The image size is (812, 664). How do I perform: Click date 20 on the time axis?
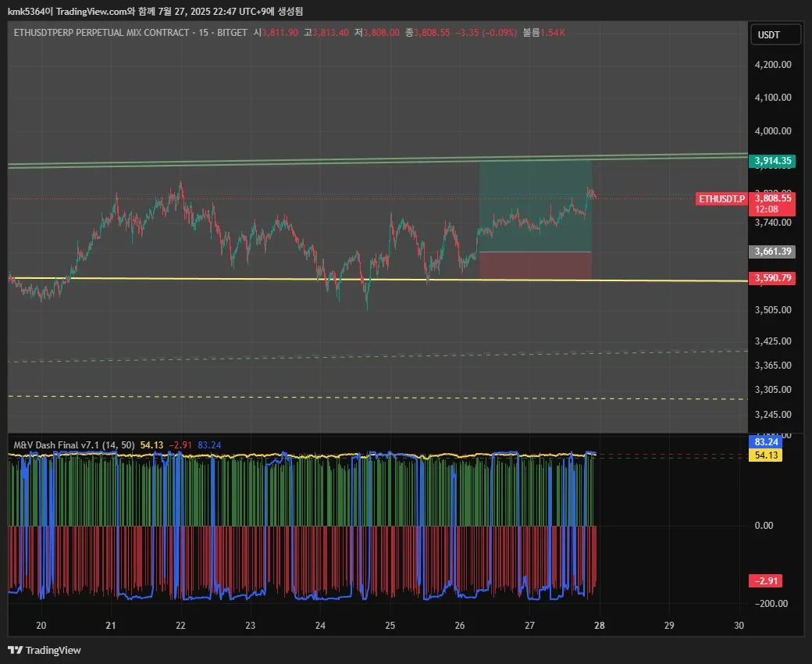point(41,626)
